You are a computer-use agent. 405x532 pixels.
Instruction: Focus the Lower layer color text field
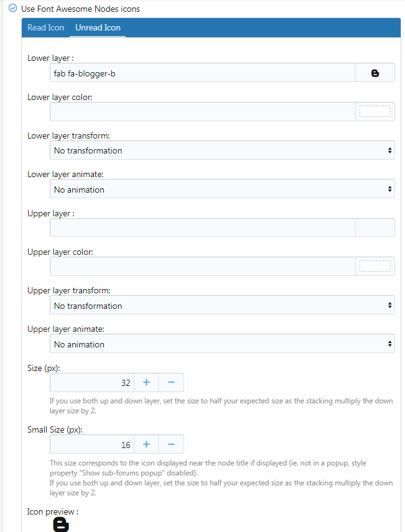[202, 112]
